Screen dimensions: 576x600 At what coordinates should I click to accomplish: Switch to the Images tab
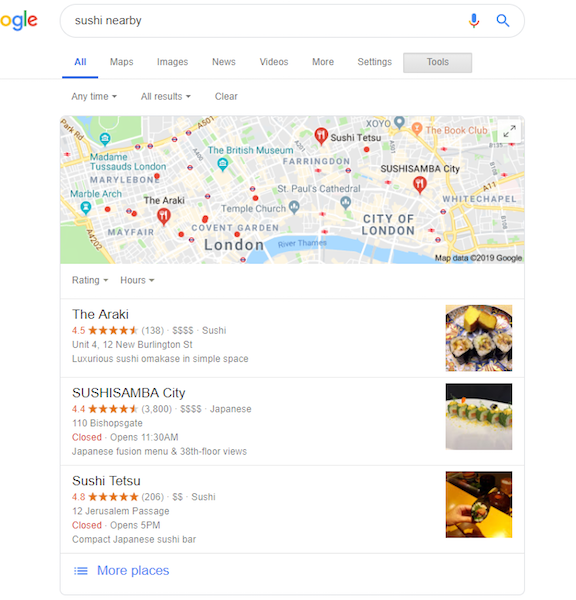(x=172, y=62)
